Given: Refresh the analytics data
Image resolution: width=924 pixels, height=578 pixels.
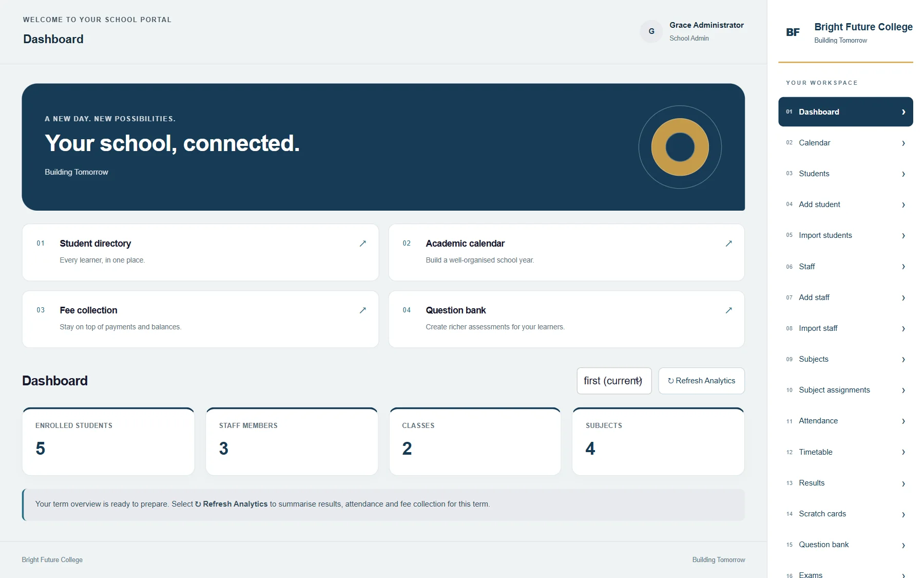Looking at the screenshot, I should 701,381.
